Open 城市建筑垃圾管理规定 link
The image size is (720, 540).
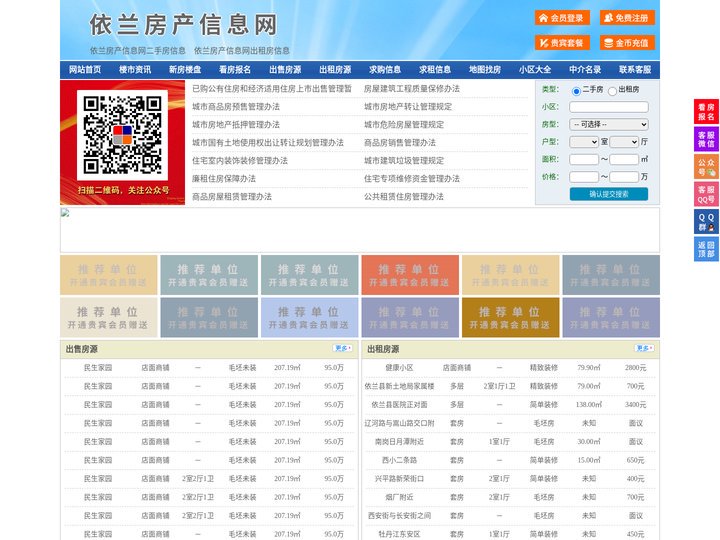pyautogui.click(x=404, y=160)
